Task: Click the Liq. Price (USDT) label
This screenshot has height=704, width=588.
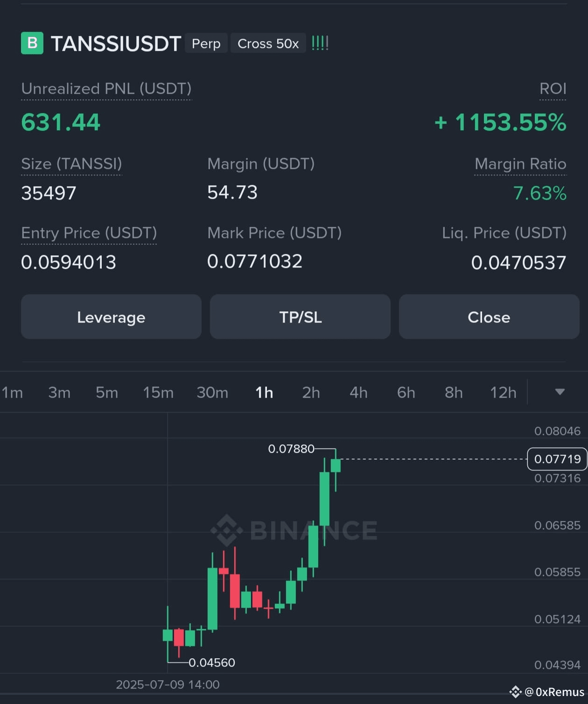Action: coord(504,233)
